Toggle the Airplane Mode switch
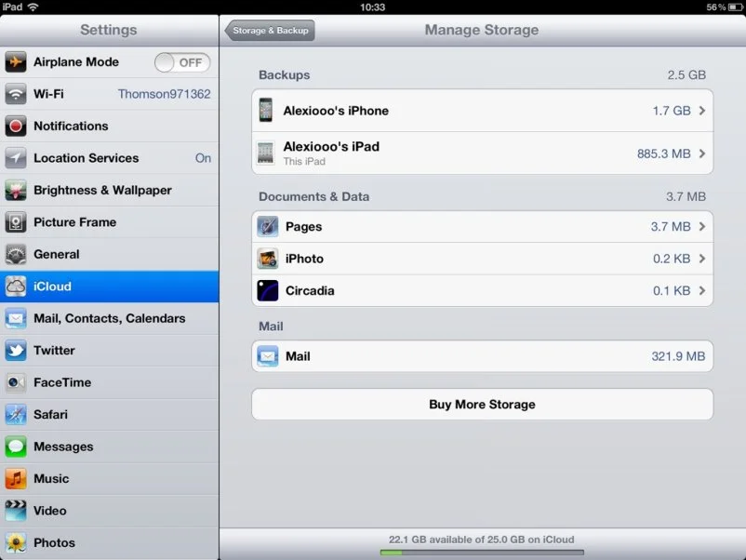 pyautogui.click(x=182, y=62)
